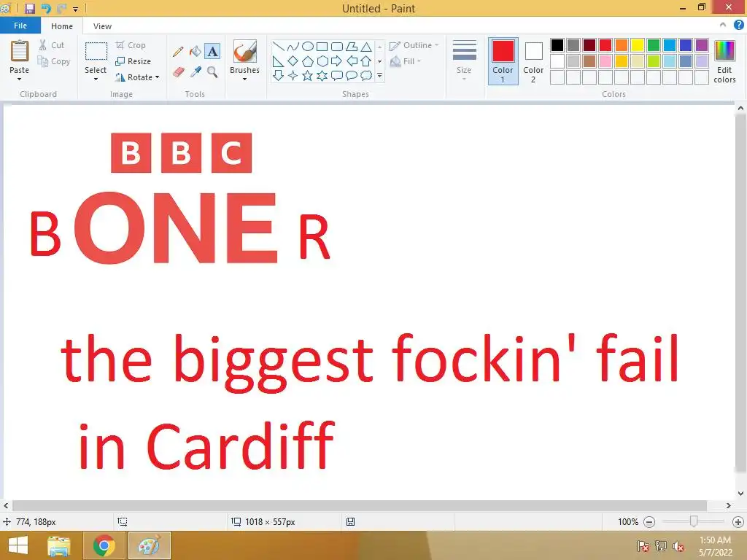This screenshot has width=747, height=560.
Task: Choose the Cloud callout shape
Action: [x=366, y=75]
